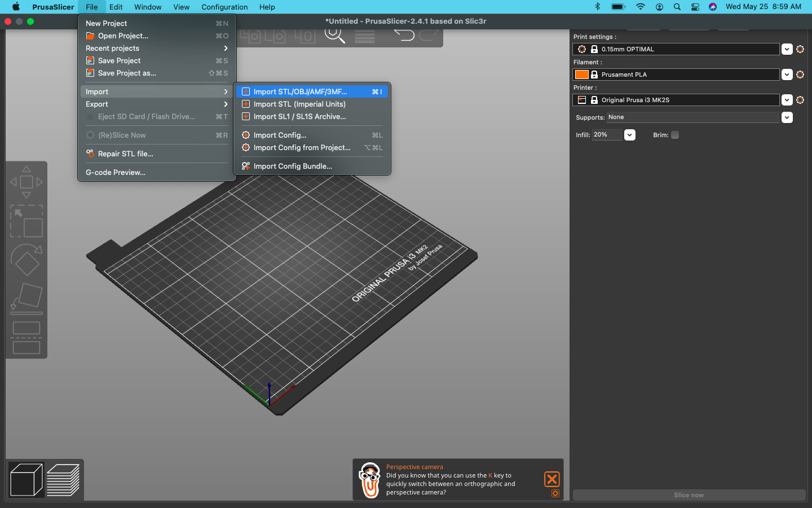Switch to 3D editor view cube

(x=27, y=480)
